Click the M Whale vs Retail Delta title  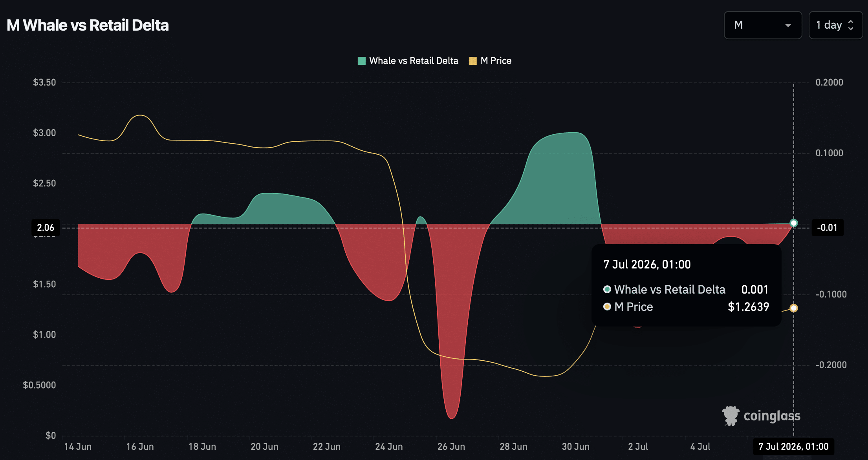tap(88, 25)
